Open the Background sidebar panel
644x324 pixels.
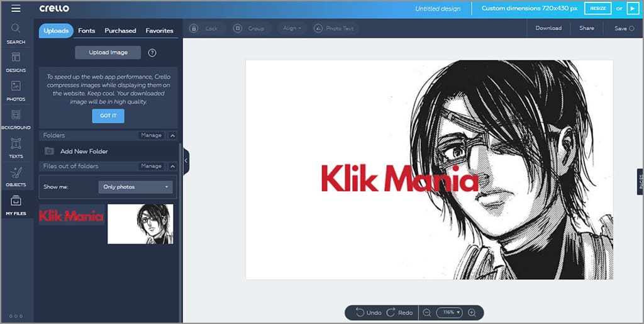(16, 120)
